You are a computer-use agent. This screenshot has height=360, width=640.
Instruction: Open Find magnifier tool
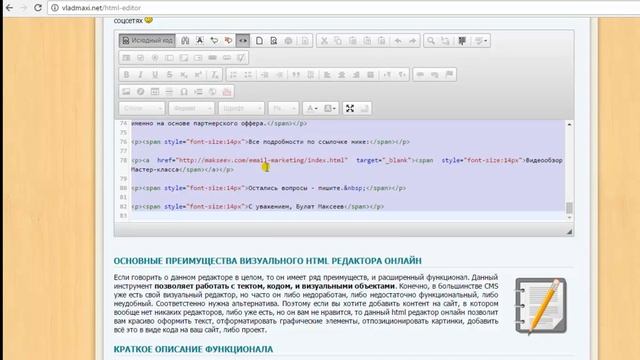click(x=431, y=40)
